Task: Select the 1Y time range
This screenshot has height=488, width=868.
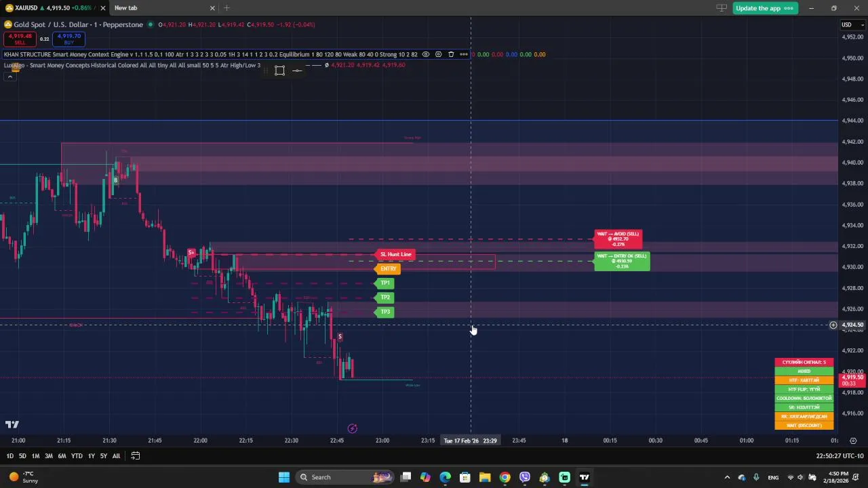Action: pos(91,456)
